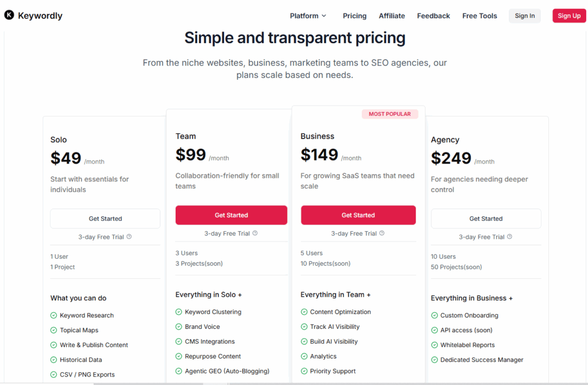
Task: Open Free Tools from the navigation
Action: 479,15
